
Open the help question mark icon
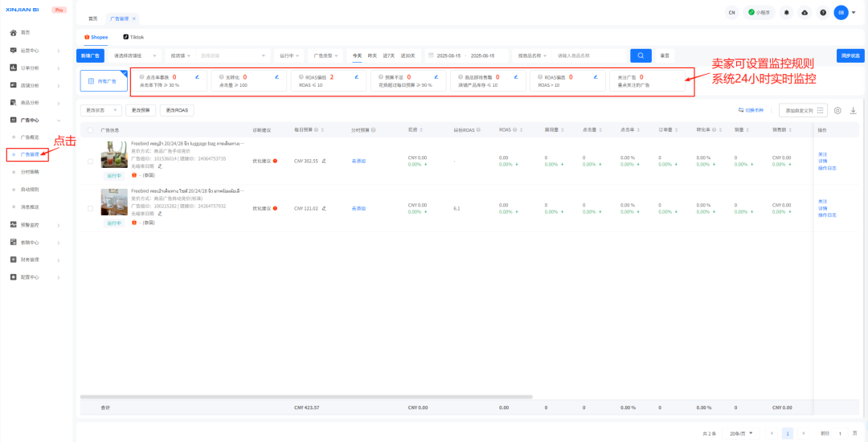[823, 12]
